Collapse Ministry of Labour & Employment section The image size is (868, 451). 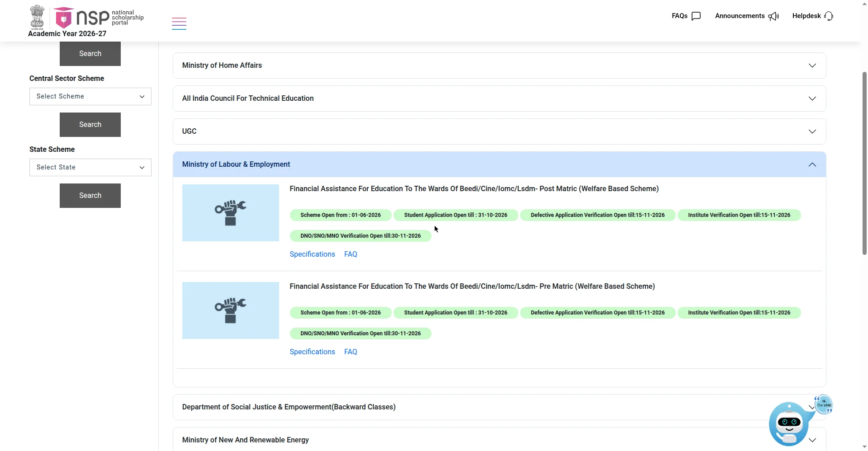pos(499,164)
